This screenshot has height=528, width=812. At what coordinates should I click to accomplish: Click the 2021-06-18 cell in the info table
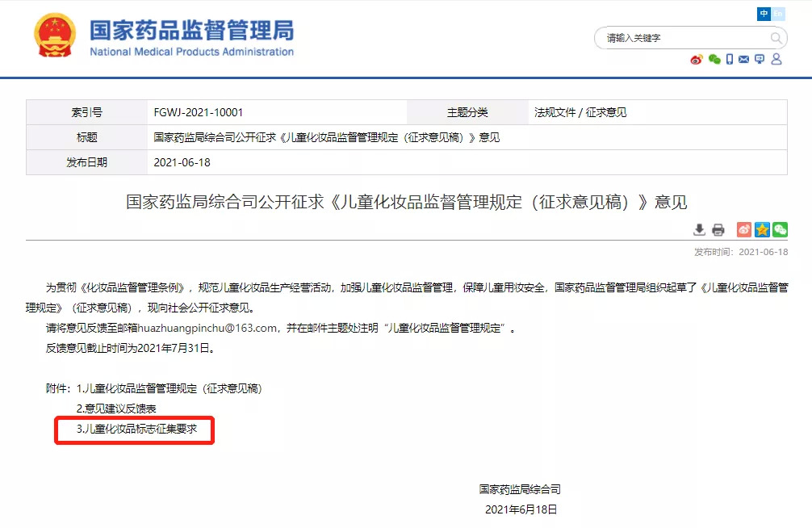click(x=182, y=163)
